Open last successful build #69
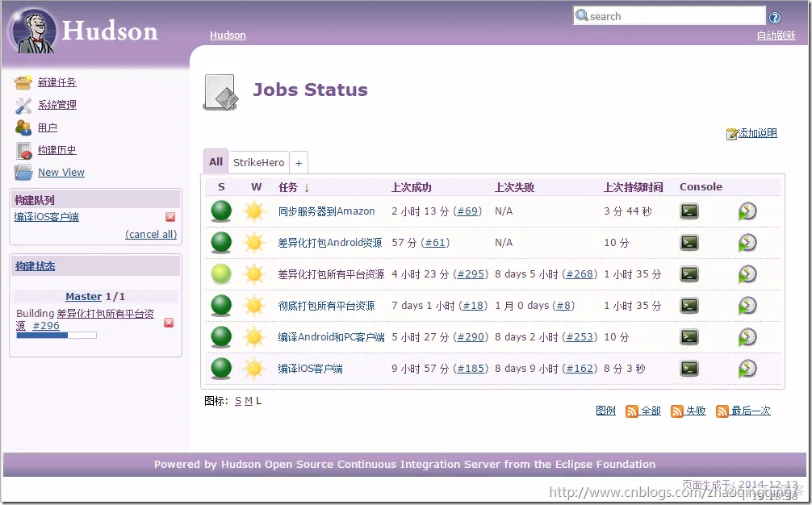This screenshot has width=812, height=505. pos(467,211)
